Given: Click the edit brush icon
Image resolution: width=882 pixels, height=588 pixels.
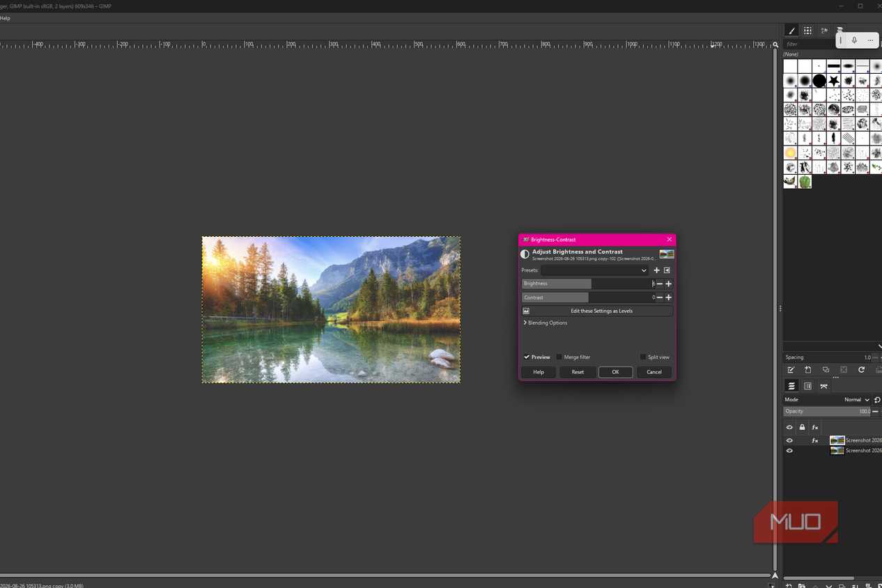Looking at the screenshot, I should pos(791,370).
